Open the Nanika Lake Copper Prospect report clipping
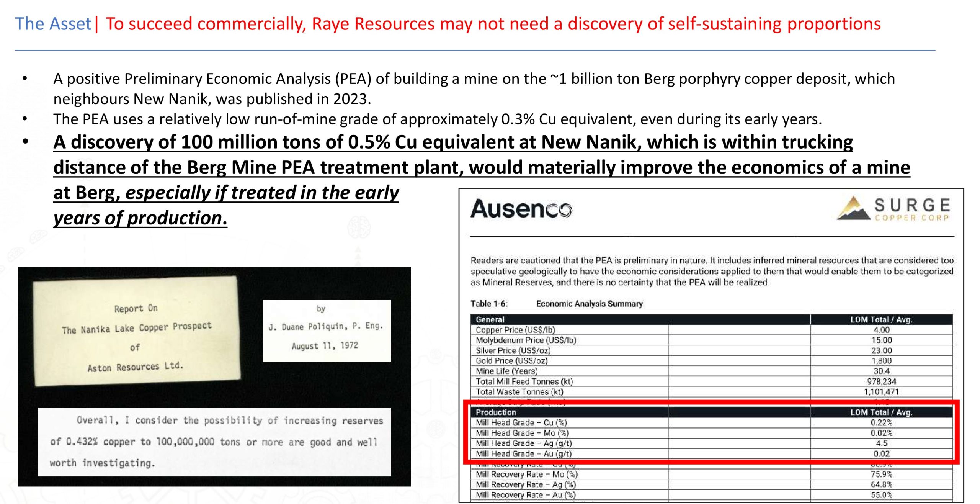980x504 pixels. point(137,331)
